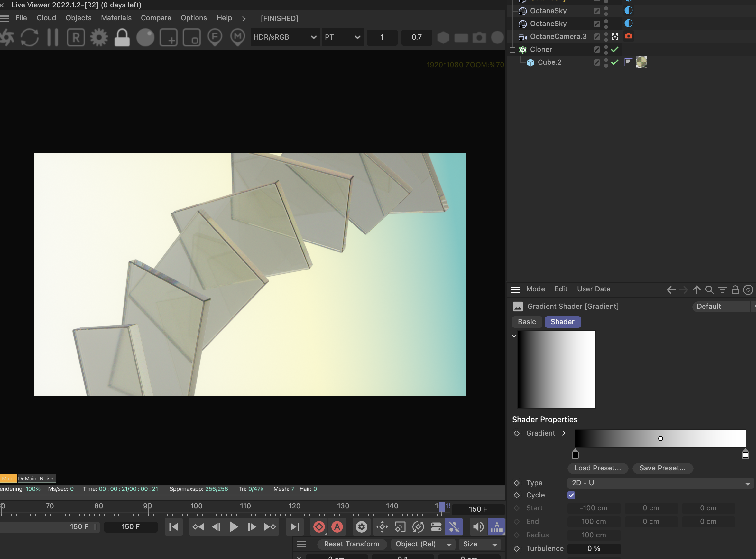
Task: Click the clay mode sphere icon
Action: 145,37
